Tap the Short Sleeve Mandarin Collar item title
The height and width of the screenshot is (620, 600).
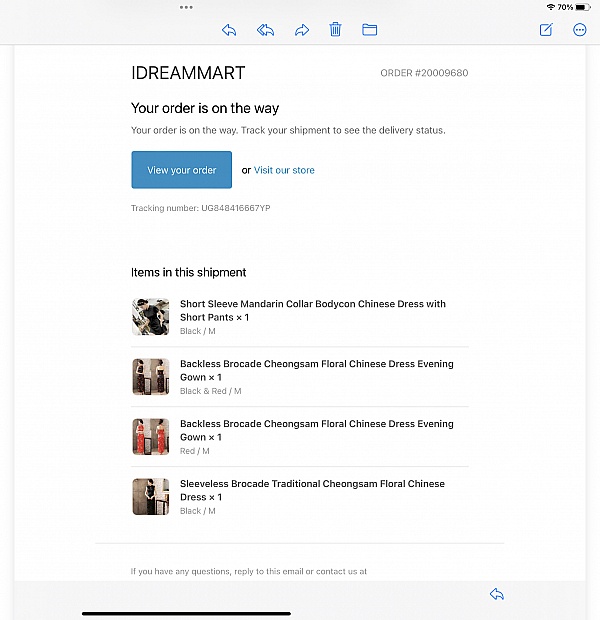pyautogui.click(x=313, y=310)
